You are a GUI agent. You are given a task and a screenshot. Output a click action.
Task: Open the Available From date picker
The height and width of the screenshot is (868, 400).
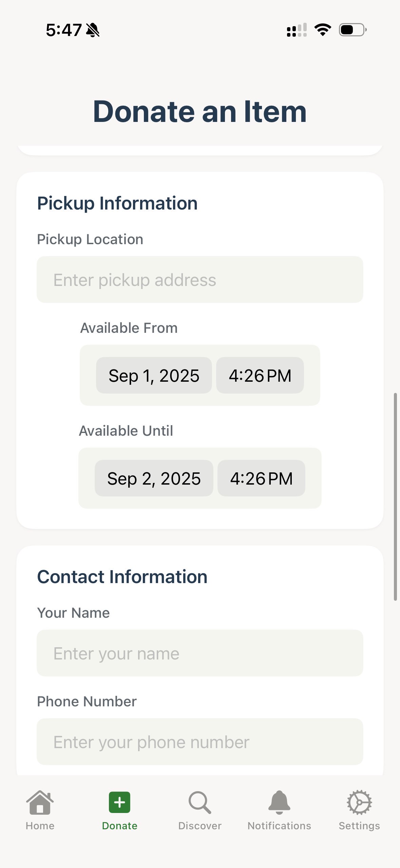[x=154, y=375]
